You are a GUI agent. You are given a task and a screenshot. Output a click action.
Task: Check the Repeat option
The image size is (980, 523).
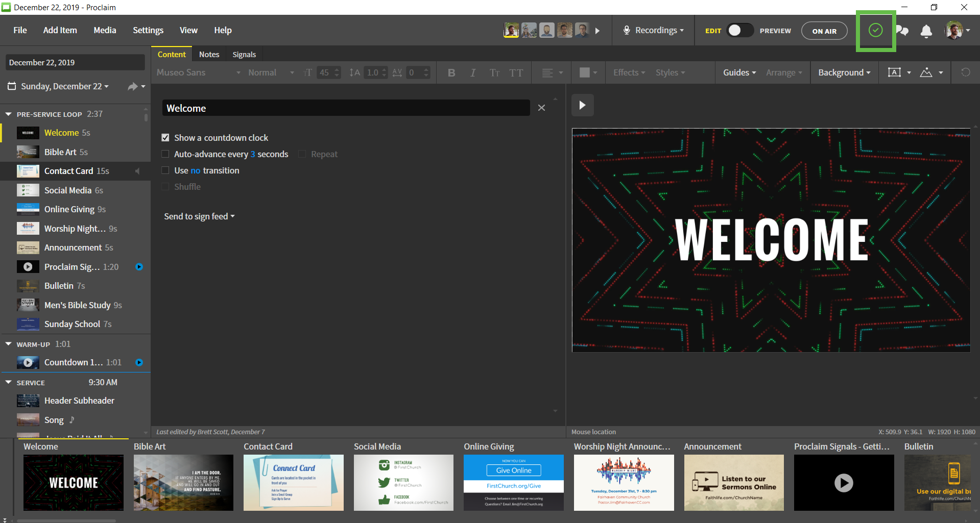pyautogui.click(x=302, y=154)
